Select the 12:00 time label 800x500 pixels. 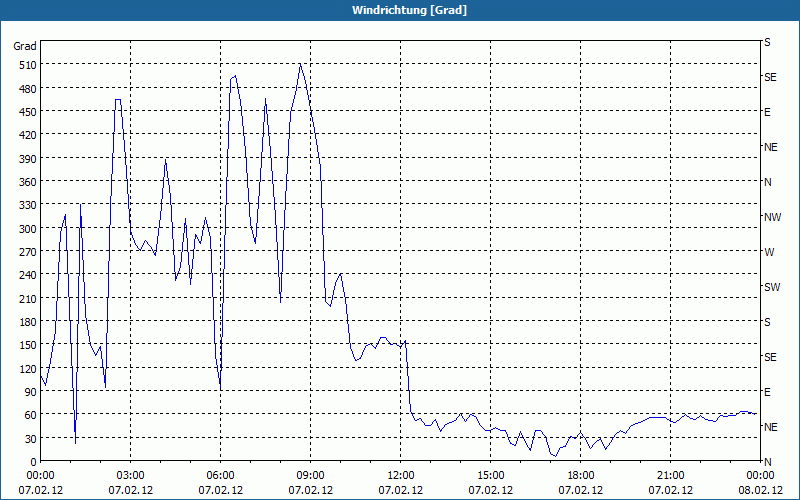[401, 476]
